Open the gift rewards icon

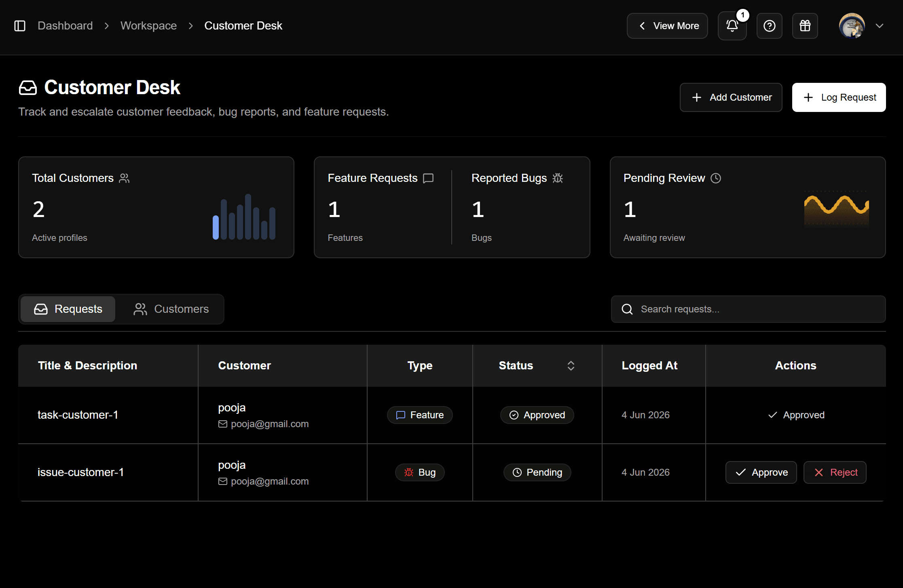805,26
